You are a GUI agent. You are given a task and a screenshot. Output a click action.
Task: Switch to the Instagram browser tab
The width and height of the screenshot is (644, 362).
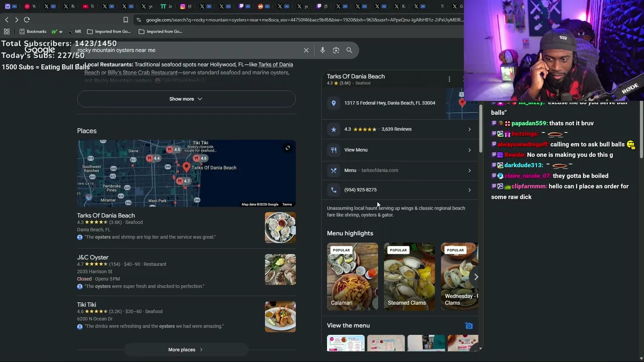pyautogui.click(x=186, y=7)
